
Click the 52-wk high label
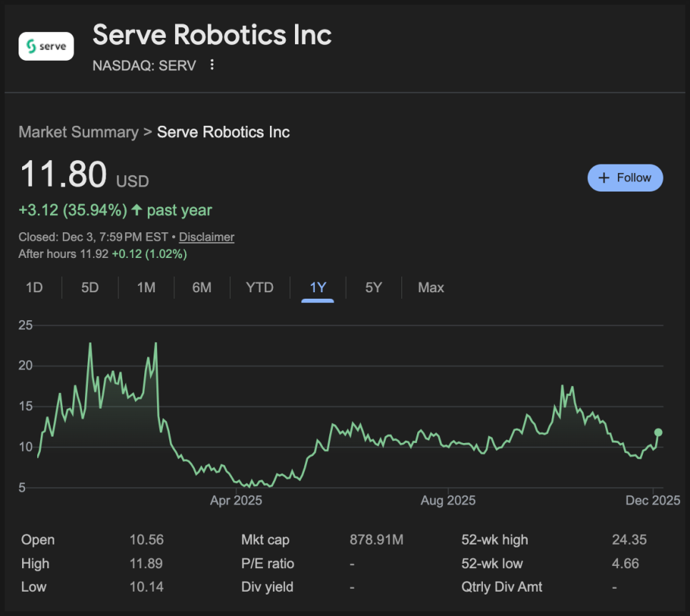pyautogui.click(x=495, y=540)
